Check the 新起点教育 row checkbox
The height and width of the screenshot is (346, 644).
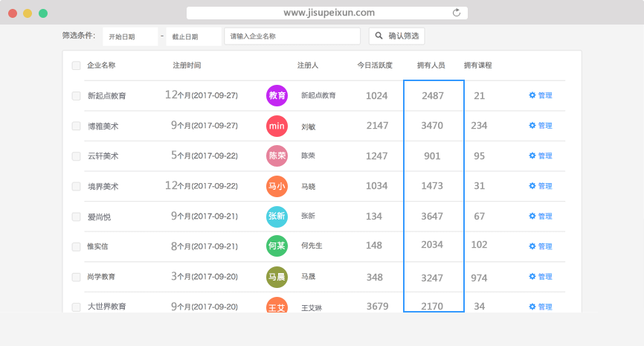pos(76,96)
